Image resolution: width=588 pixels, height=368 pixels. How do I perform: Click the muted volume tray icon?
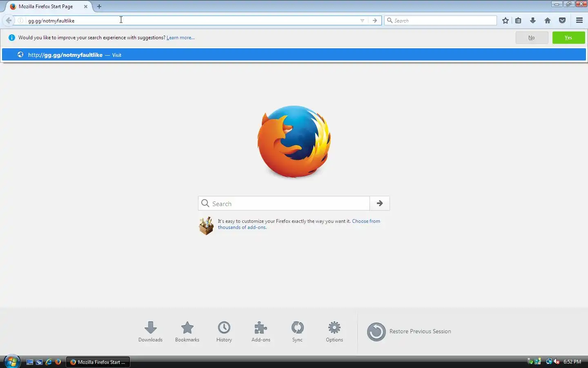pyautogui.click(x=556, y=361)
